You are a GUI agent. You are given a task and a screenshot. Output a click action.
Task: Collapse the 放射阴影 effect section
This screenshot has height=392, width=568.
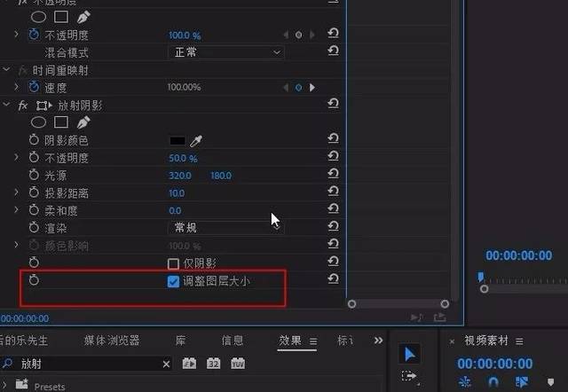[6, 105]
